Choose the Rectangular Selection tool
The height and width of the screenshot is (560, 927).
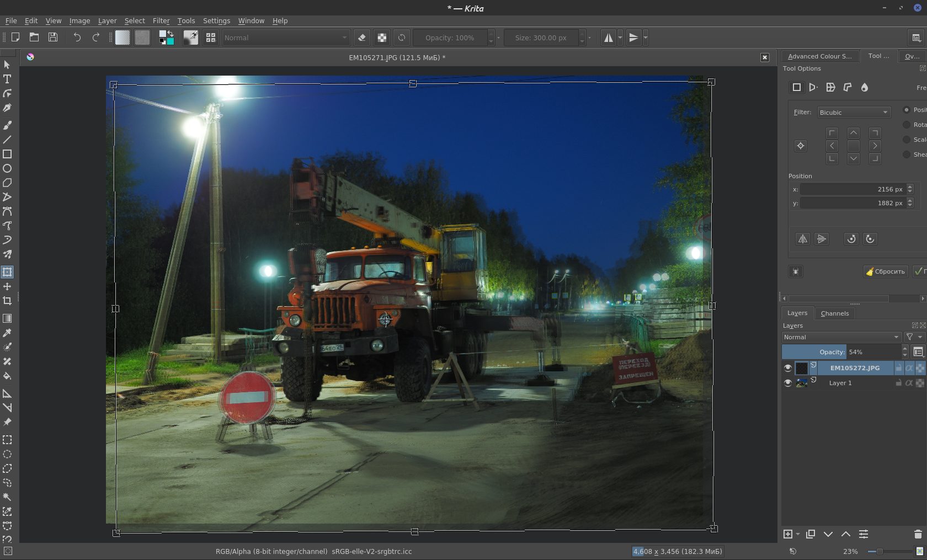7,440
